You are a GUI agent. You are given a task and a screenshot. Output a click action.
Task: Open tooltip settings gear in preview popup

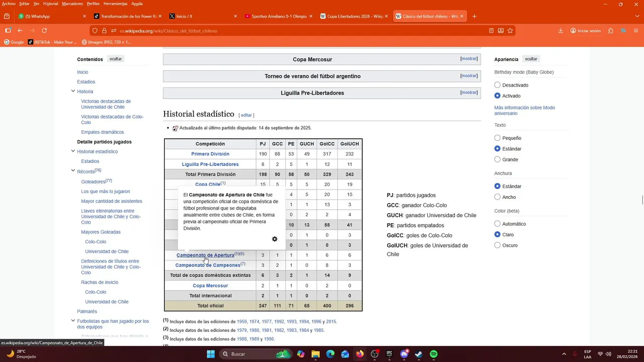pyautogui.click(x=275, y=239)
